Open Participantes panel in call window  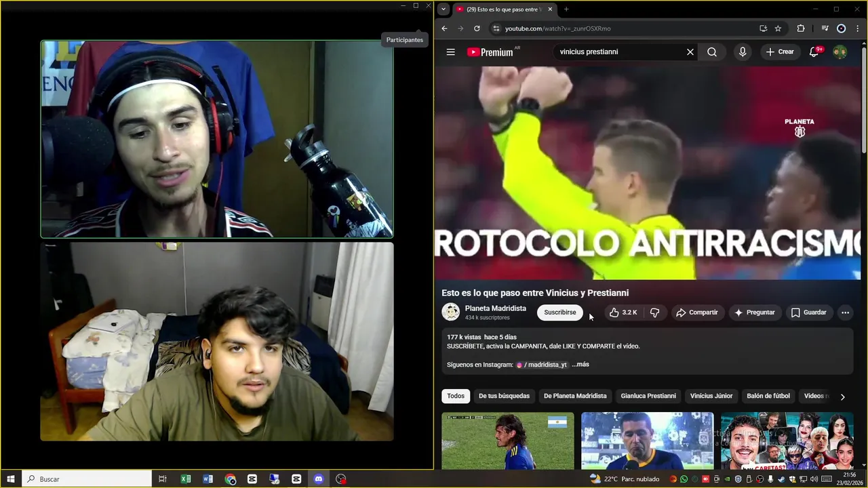405,40
